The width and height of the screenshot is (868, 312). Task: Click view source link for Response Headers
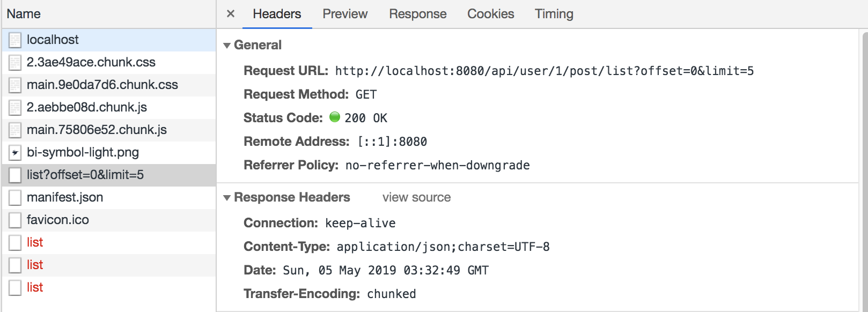click(x=416, y=197)
